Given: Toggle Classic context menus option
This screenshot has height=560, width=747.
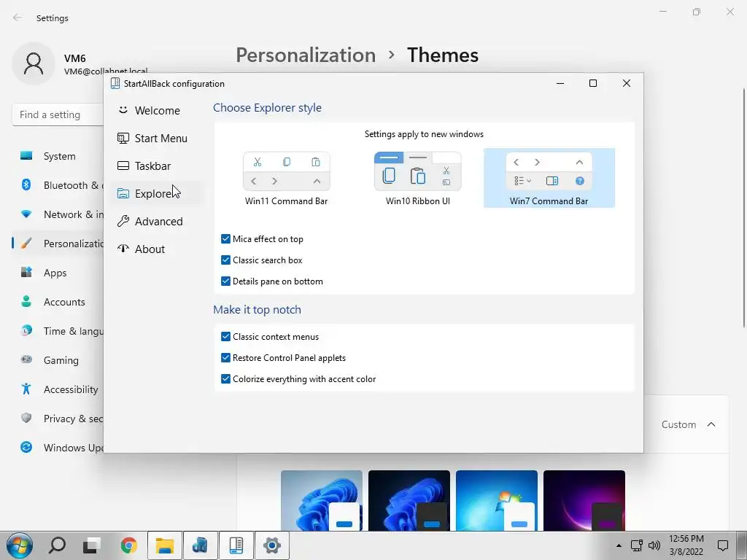Looking at the screenshot, I should tap(226, 337).
